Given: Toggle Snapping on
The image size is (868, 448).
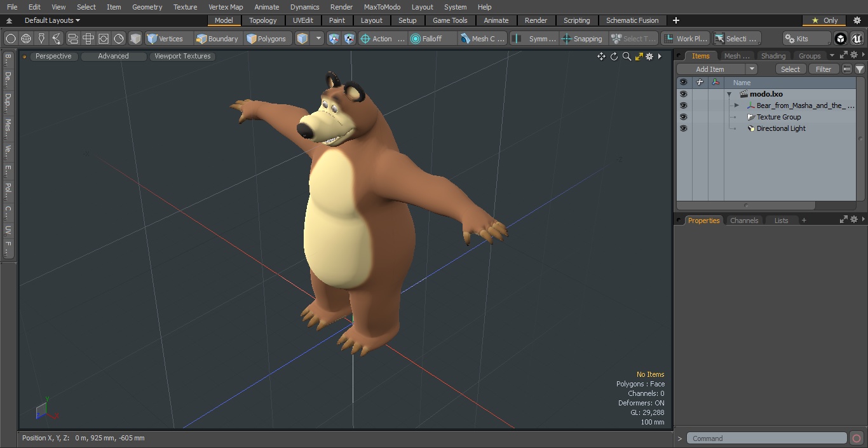Looking at the screenshot, I should pyautogui.click(x=583, y=39).
